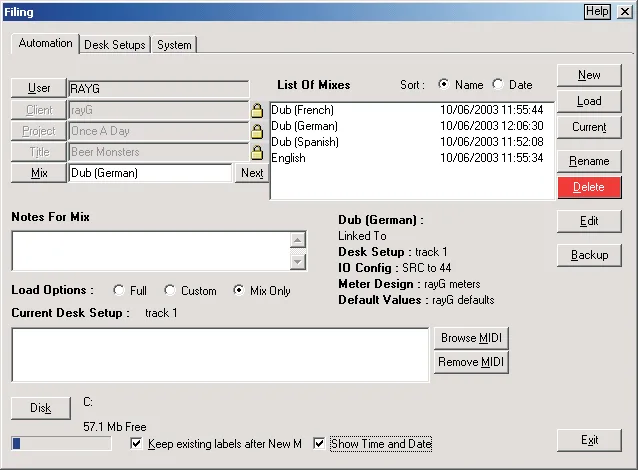
Task: Click the Title field showing Beer Monsters
Action: pos(159,152)
